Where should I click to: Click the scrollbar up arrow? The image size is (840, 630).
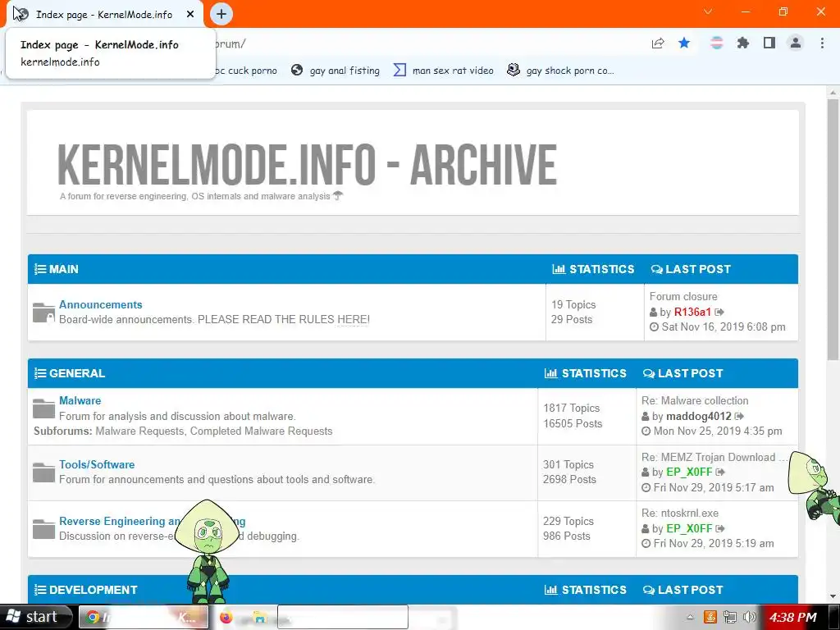click(833, 92)
